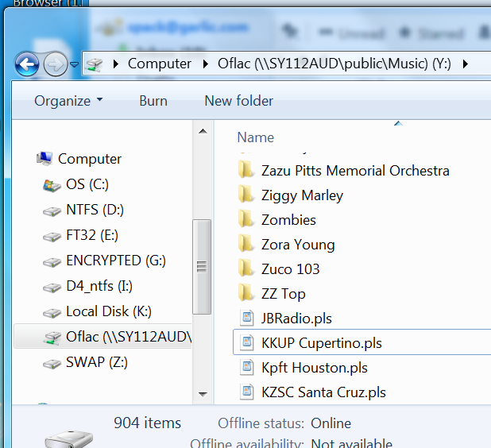Click the KZSC Santa Cruz.pls playlist icon
The image size is (491, 448).
click(x=247, y=392)
